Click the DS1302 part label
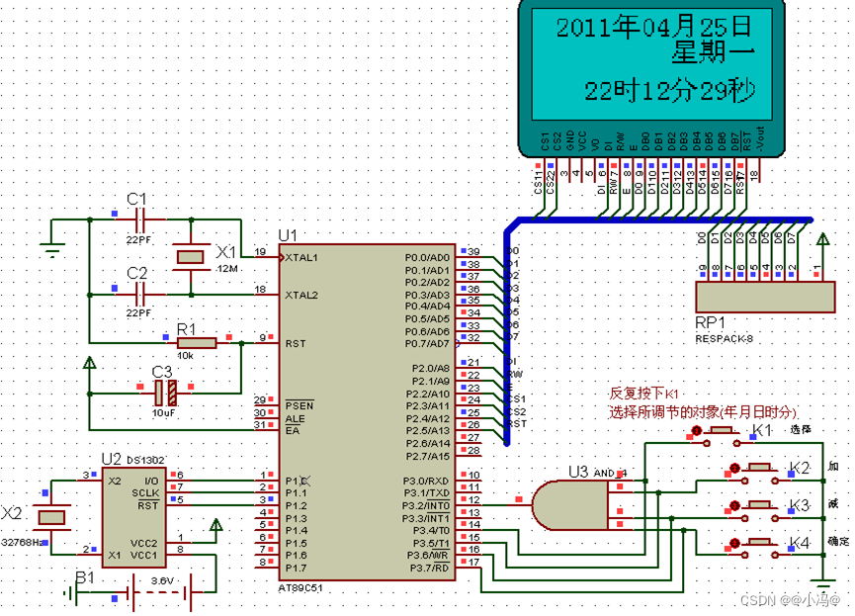 coord(145,460)
